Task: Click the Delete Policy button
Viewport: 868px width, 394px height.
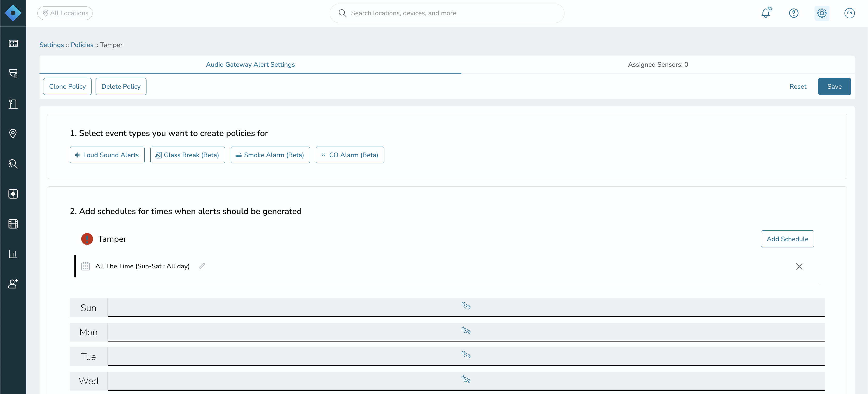Action: pos(121,86)
